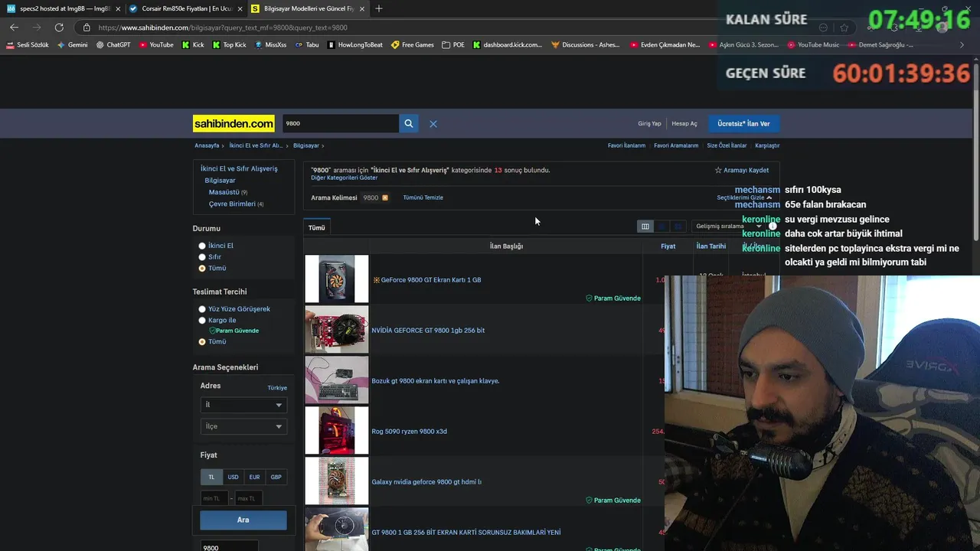The height and width of the screenshot is (551, 980).
Task: Open the Gemini bookmark
Action: pyautogui.click(x=72, y=45)
